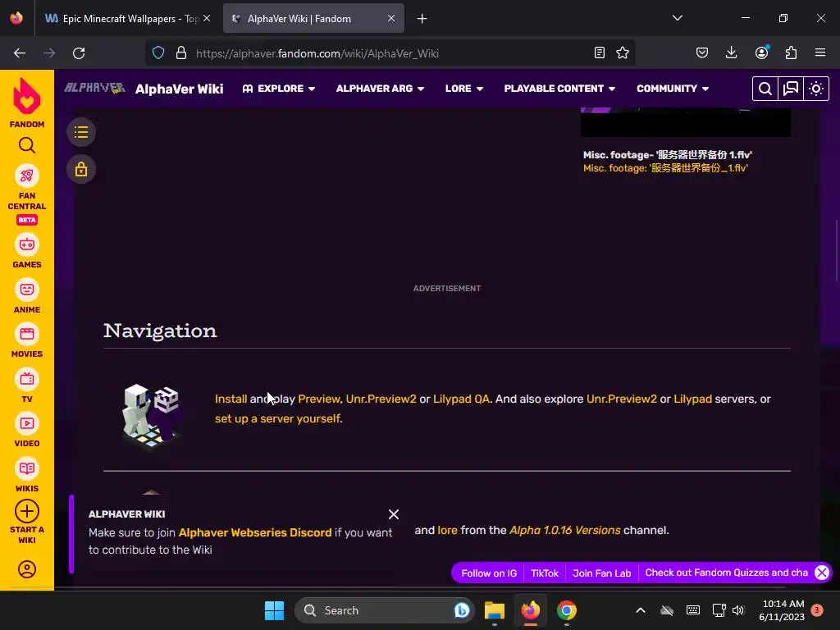Go back to previous page

click(x=20, y=53)
